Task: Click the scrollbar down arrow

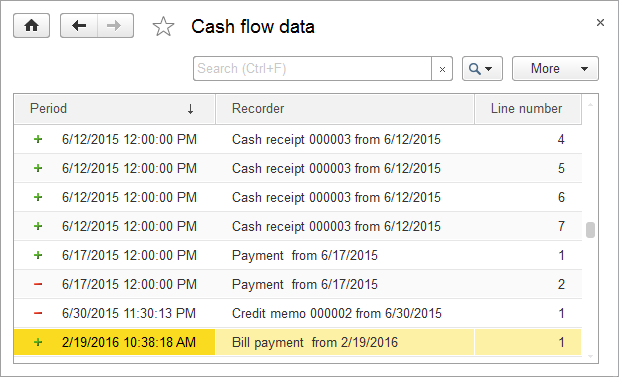Action: pos(590,356)
